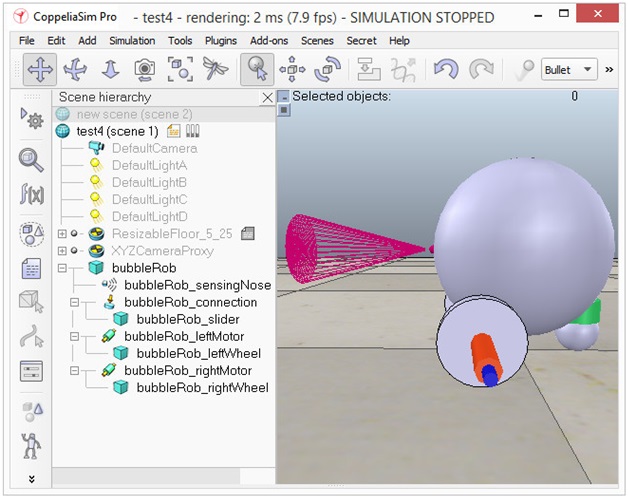Open collections icon in sidebar
628x498 pixels.
[x=31, y=234]
